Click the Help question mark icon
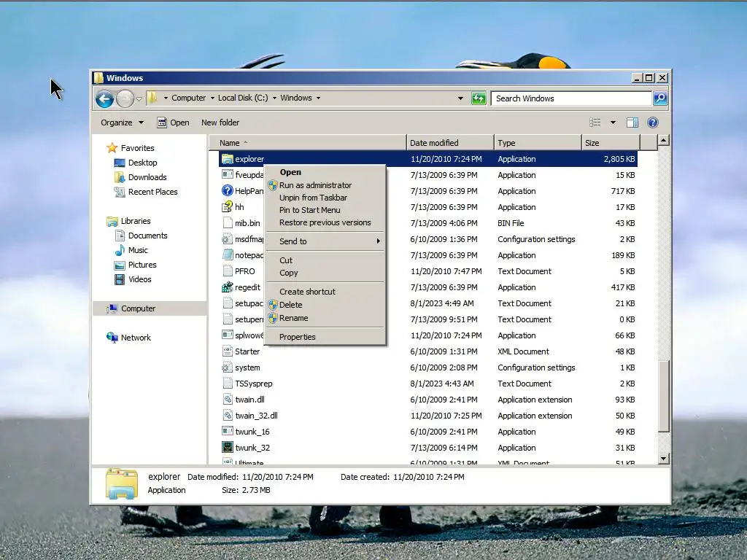Viewport: 747px width, 560px height. point(653,122)
